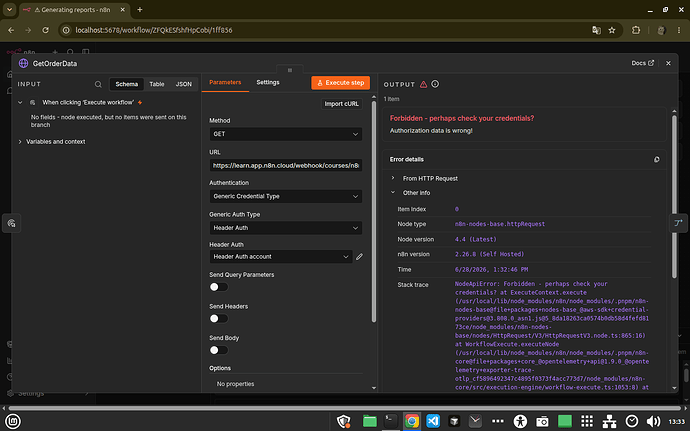Select the Table input view
The height and width of the screenshot is (431, 690).
(x=157, y=84)
